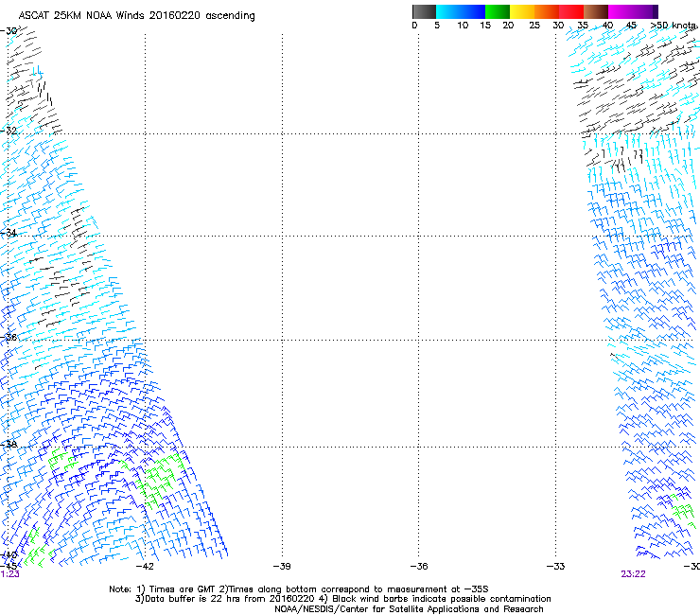Click the '20' label under the color scale
The height and width of the screenshot is (615, 700).
tap(508, 26)
